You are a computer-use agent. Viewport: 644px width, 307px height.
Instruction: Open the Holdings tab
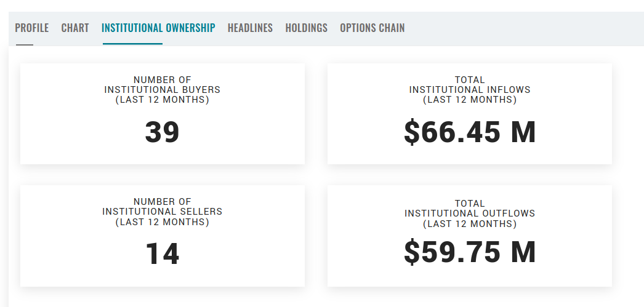coord(306,28)
